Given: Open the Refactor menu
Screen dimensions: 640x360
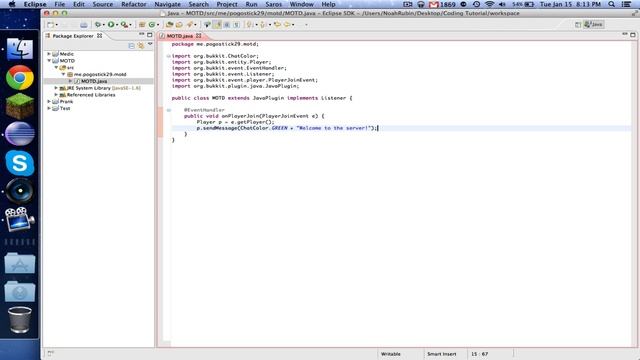Looking at the screenshot, I should tap(133, 4).
